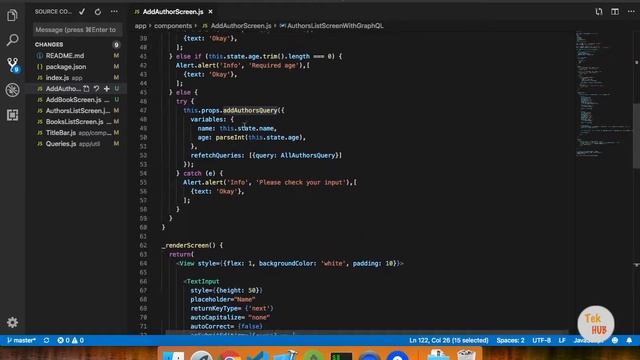
Task: Open AddBookScreen.js in the changes list
Action: tap(73, 100)
